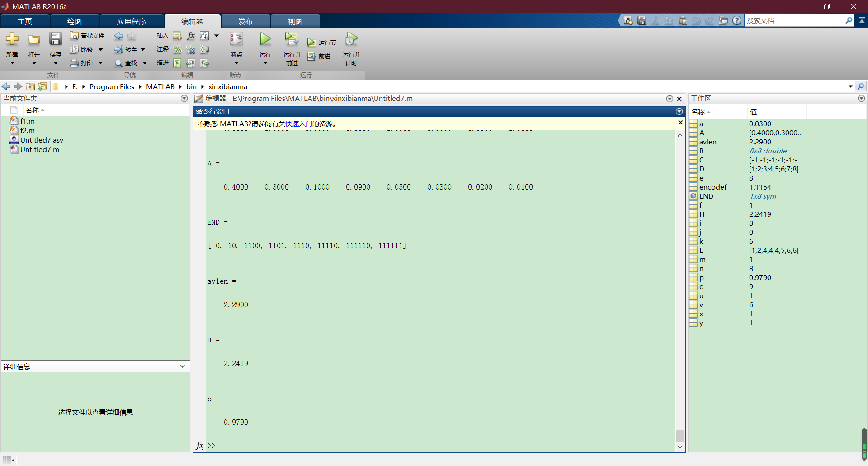Switch to the 绘图 (Plots) ribbon tab
This screenshot has width=868, height=466.
[74, 21]
